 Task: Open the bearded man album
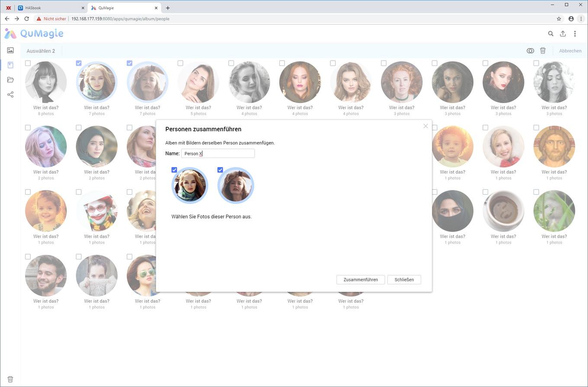pos(46,276)
